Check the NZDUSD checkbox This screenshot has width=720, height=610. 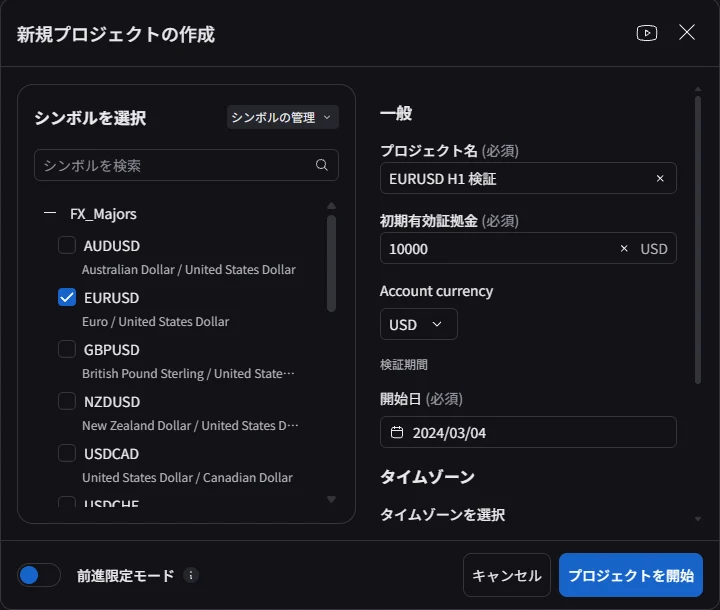point(67,401)
